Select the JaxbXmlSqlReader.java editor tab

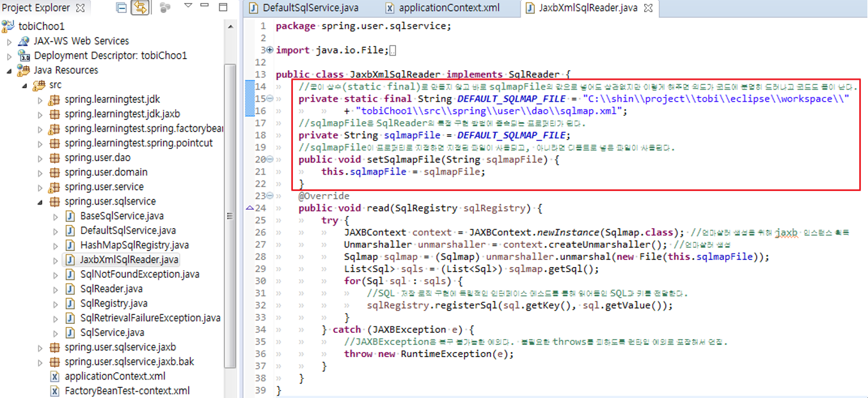(x=588, y=8)
